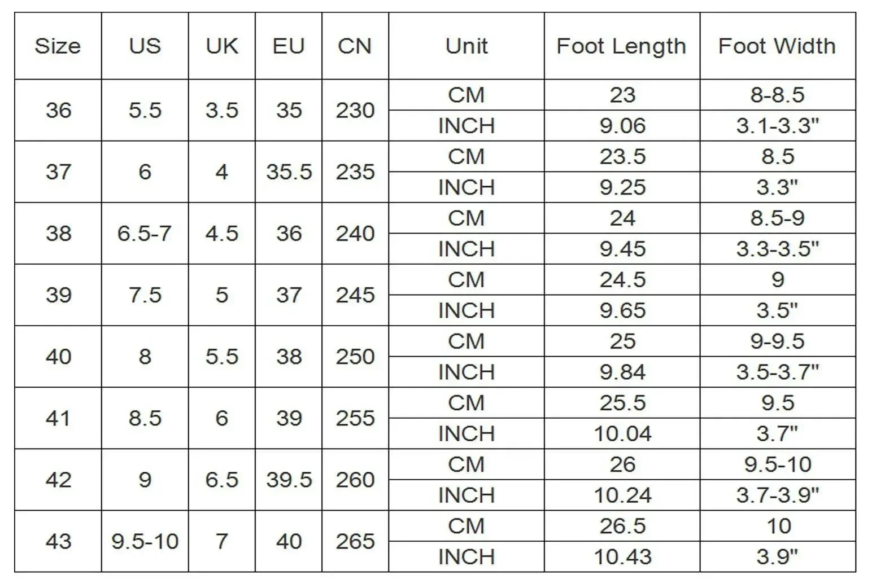The image size is (872, 588).
Task: Click the Size column header
Action: (58, 46)
